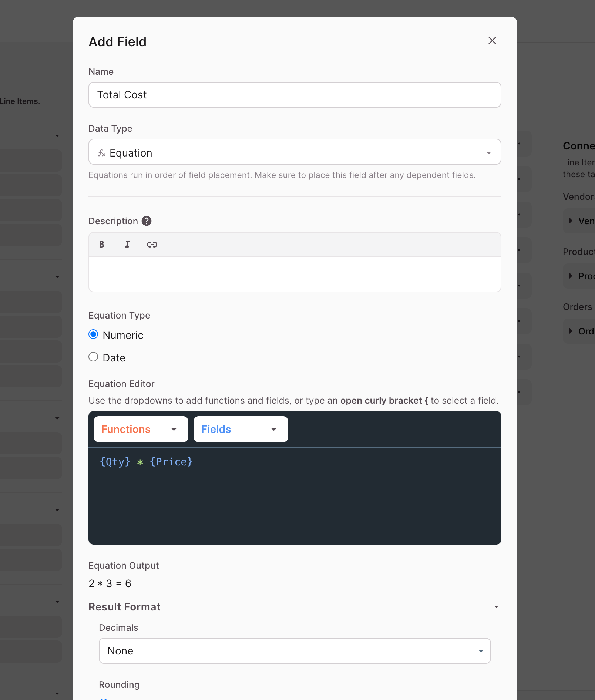
Task: Toggle bold formatting in Description
Action: (101, 245)
